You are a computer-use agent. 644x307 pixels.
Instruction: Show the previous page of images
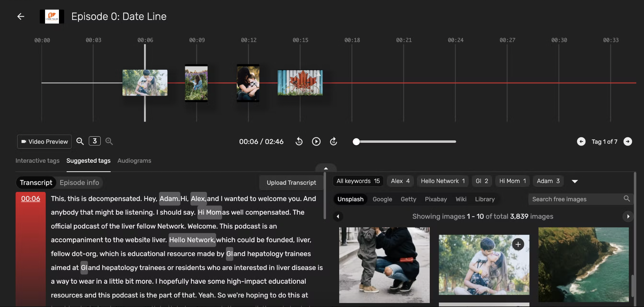[x=338, y=216]
